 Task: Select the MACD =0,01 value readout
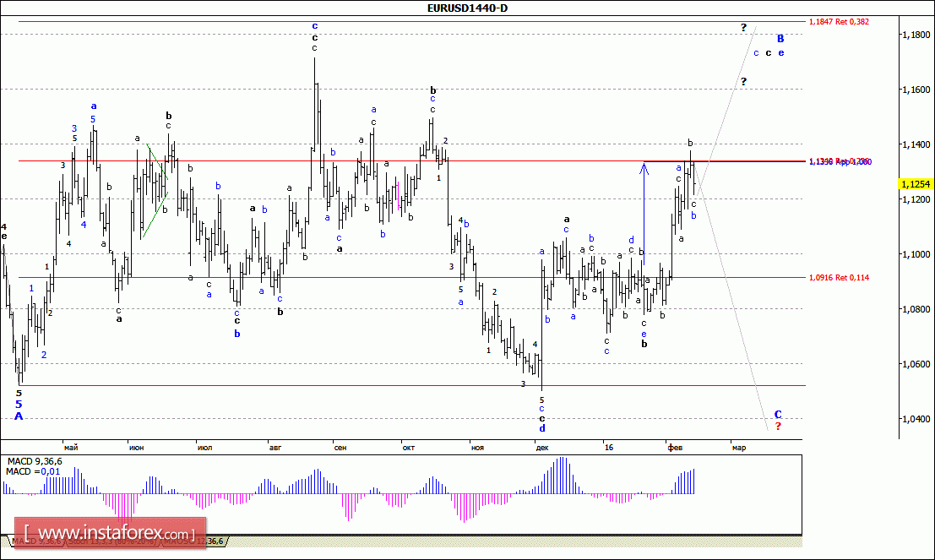pyautogui.click(x=30, y=473)
